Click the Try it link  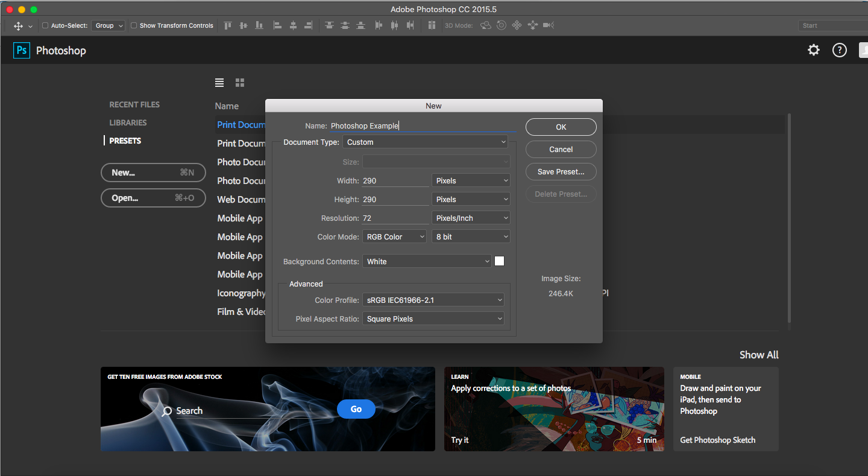click(460, 440)
